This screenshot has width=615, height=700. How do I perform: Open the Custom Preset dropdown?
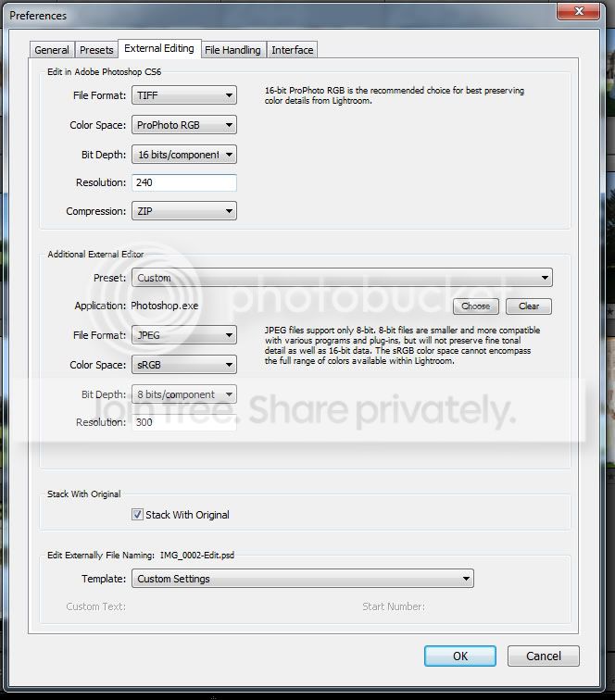(x=342, y=278)
